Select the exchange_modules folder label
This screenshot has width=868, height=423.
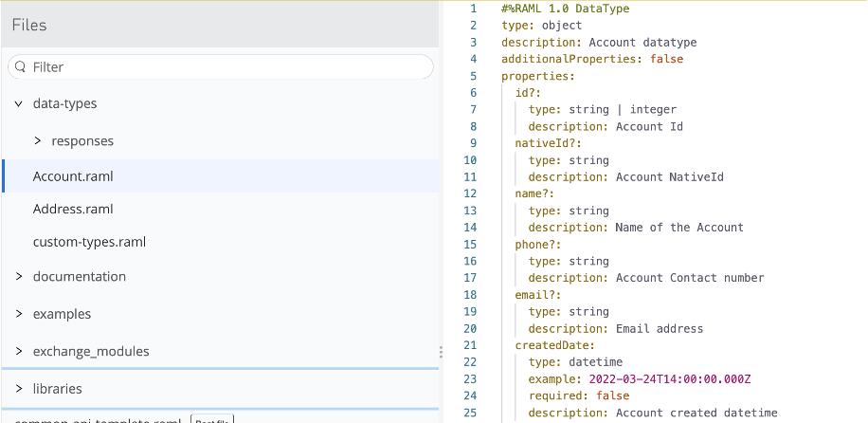[x=91, y=352]
